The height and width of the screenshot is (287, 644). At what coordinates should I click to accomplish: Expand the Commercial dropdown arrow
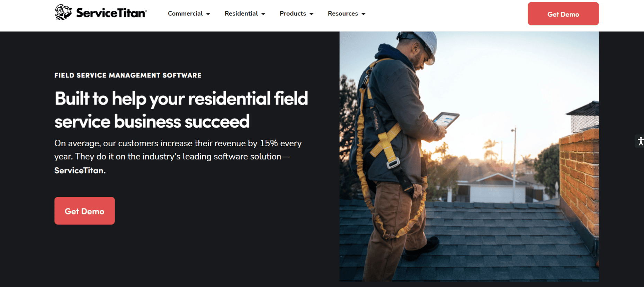(208, 14)
